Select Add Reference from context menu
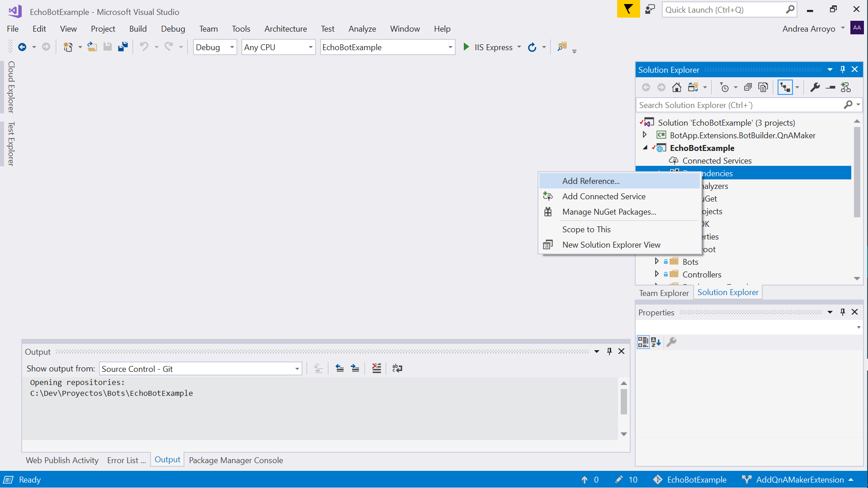Screen dimensions: 868x488 (x=591, y=181)
